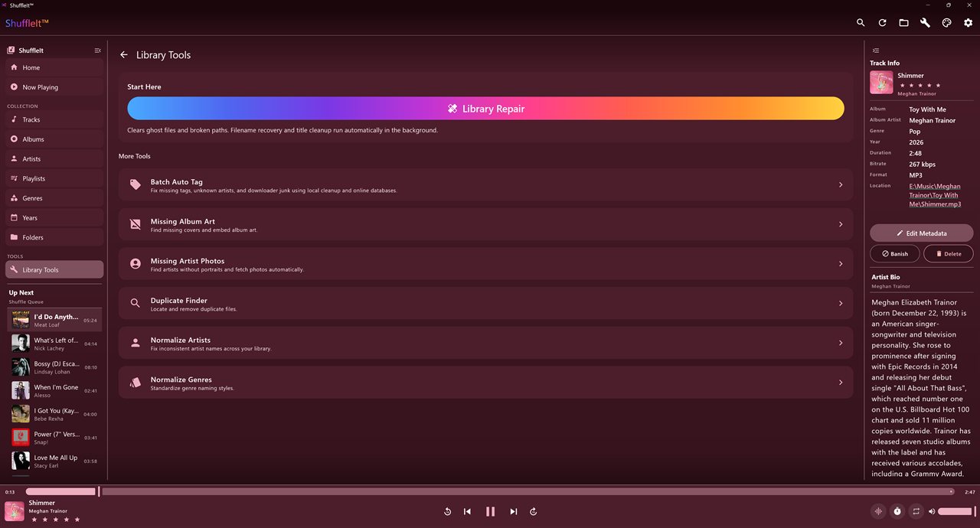This screenshot has width=980, height=528.
Task: Click the Missing Album Art image icon
Action: 136,224
